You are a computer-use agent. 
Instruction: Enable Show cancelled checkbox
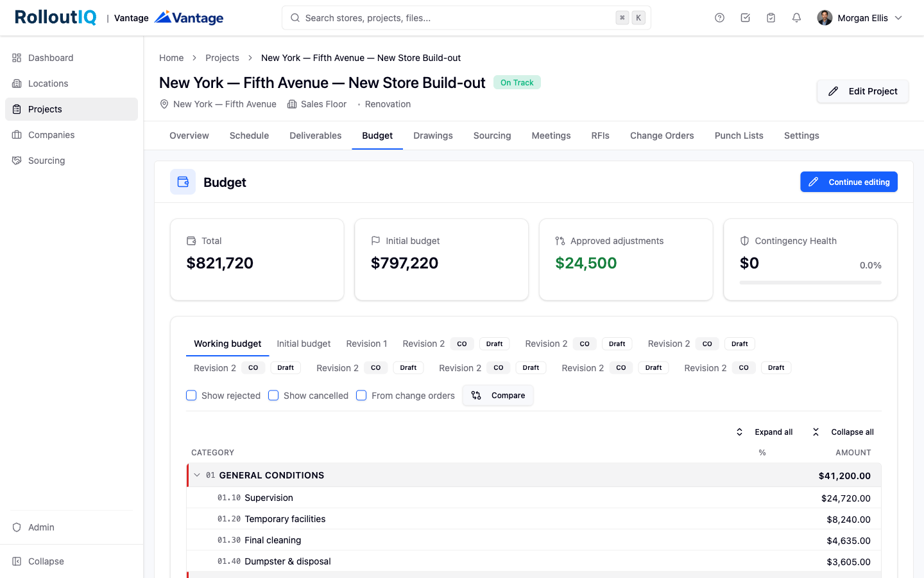coord(273,396)
